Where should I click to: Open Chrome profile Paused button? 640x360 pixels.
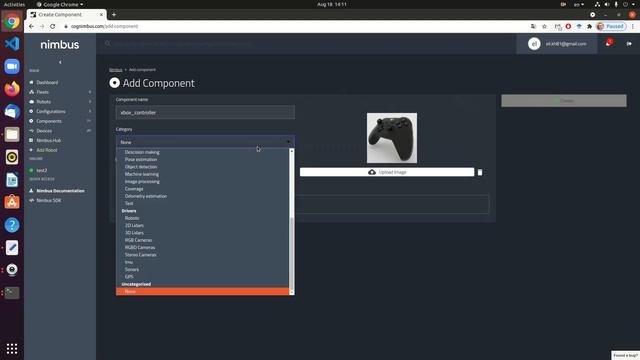pos(611,26)
